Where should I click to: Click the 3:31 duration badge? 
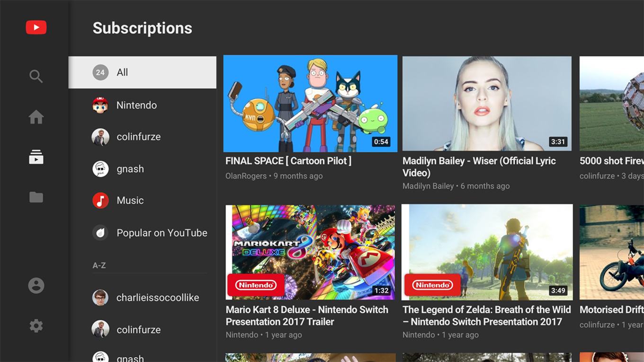tap(558, 141)
